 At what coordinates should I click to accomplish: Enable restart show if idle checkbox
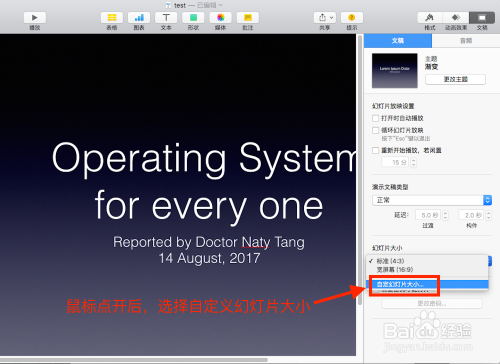[376, 151]
